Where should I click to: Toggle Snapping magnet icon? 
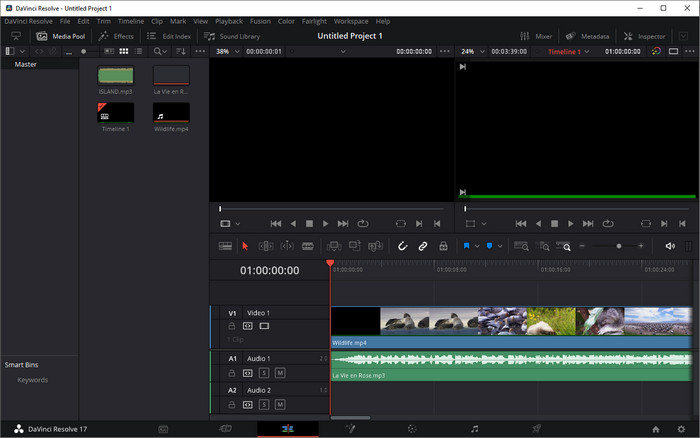402,246
